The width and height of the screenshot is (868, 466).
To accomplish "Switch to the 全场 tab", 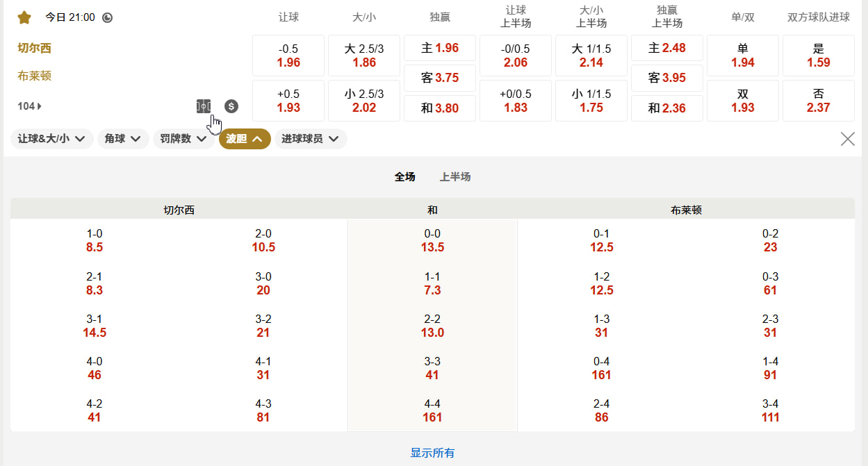I will (x=405, y=177).
